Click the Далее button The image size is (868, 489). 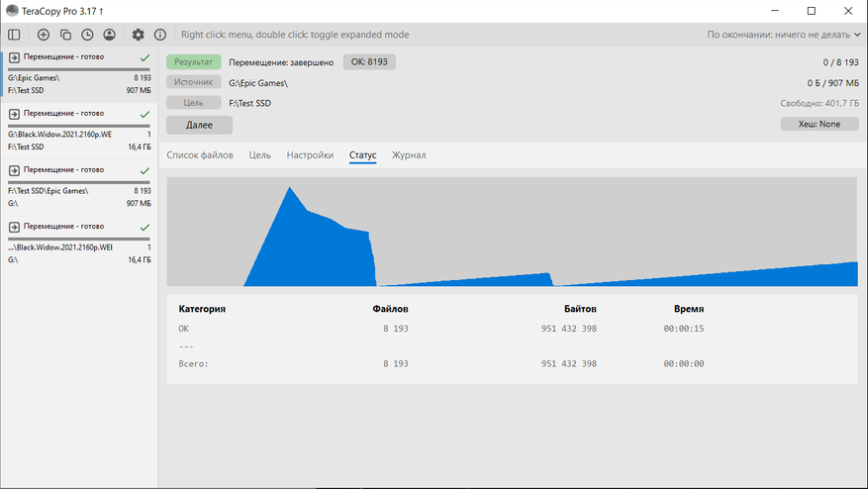point(199,125)
